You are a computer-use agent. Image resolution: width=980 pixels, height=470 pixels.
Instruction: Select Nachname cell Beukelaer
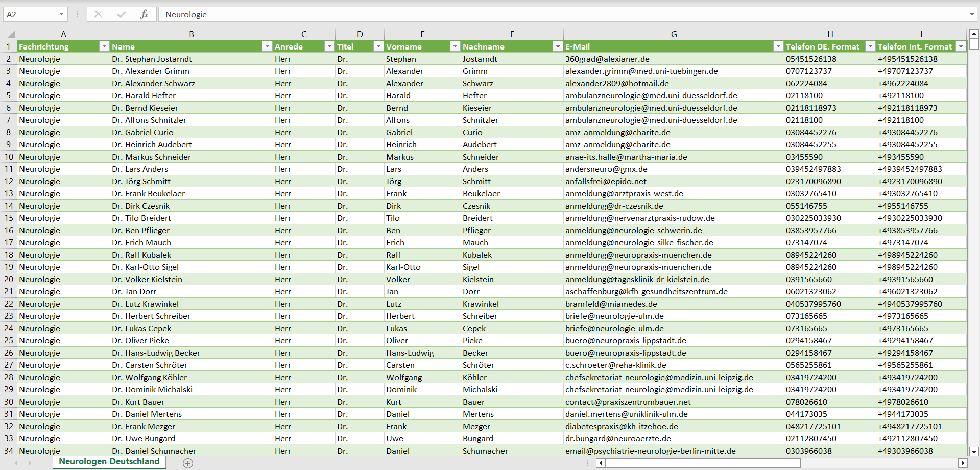pos(512,193)
